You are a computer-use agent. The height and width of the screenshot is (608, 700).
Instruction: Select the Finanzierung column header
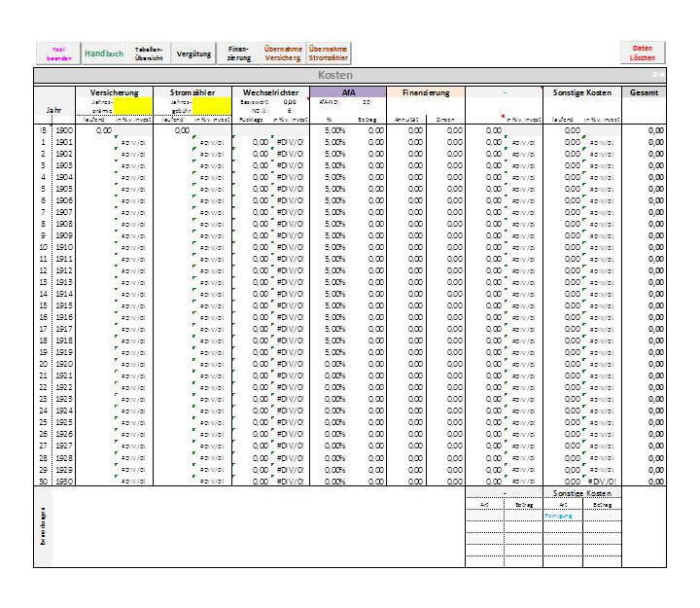tap(426, 92)
